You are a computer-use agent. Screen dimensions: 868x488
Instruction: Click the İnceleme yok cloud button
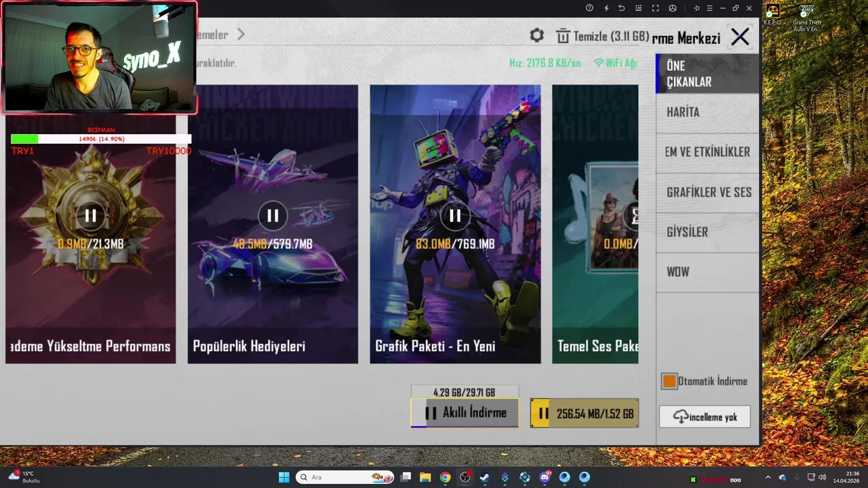(705, 417)
